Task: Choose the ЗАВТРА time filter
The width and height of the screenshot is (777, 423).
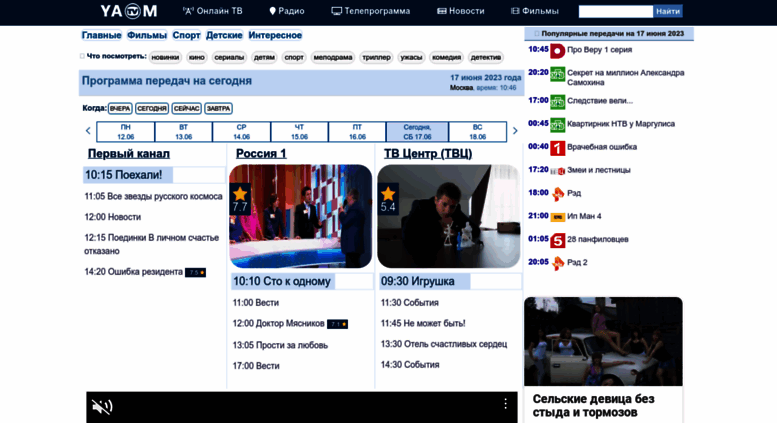Action: pyautogui.click(x=219, y=108)
